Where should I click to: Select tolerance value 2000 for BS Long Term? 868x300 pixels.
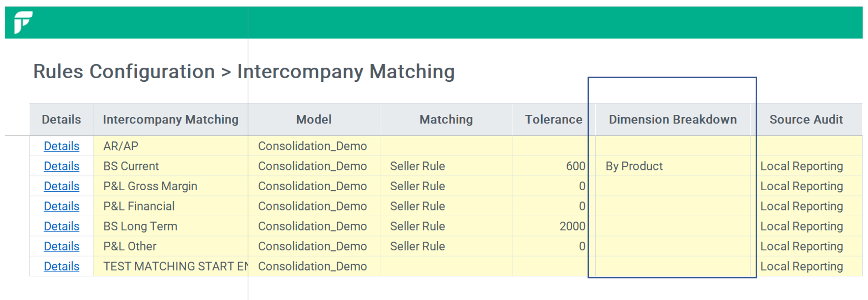pyautogui.click(x=553, y=226)
